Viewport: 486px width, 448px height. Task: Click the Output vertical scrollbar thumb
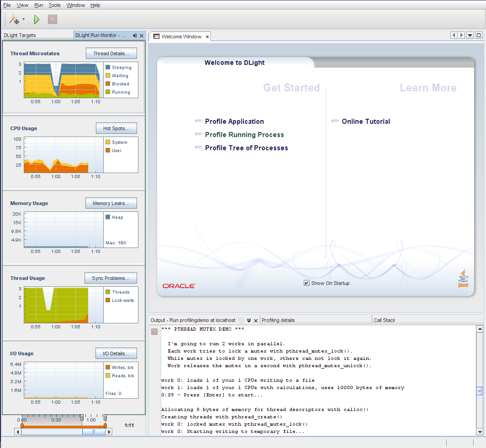click(x=480, y=391)
